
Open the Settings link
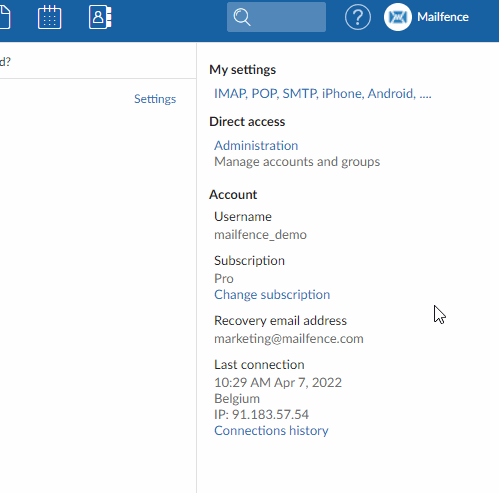(155, 99)
